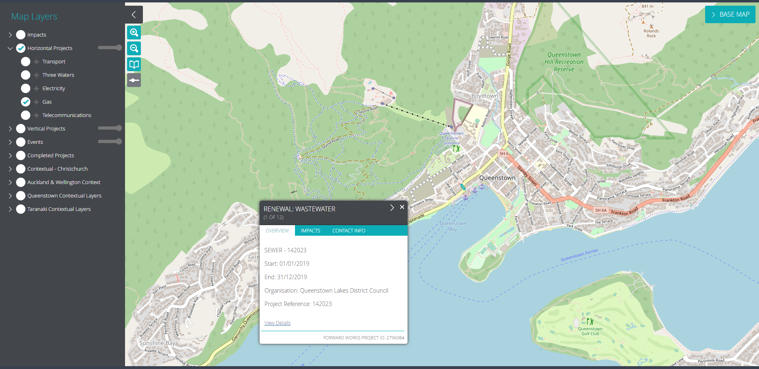
Task: Switch to the Contact Info tab
Action: point(349,231)
